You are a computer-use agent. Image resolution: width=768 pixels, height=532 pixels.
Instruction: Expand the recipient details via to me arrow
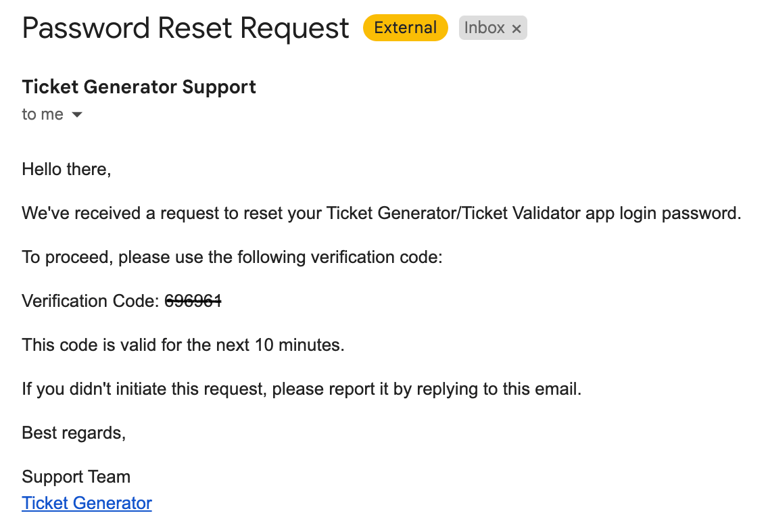click(76, 114)
